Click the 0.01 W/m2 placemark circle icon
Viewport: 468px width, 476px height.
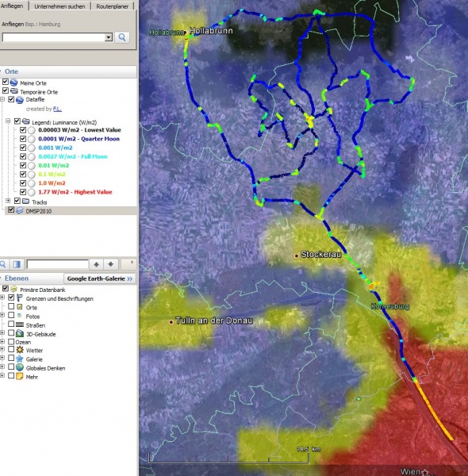coord(32,166)
